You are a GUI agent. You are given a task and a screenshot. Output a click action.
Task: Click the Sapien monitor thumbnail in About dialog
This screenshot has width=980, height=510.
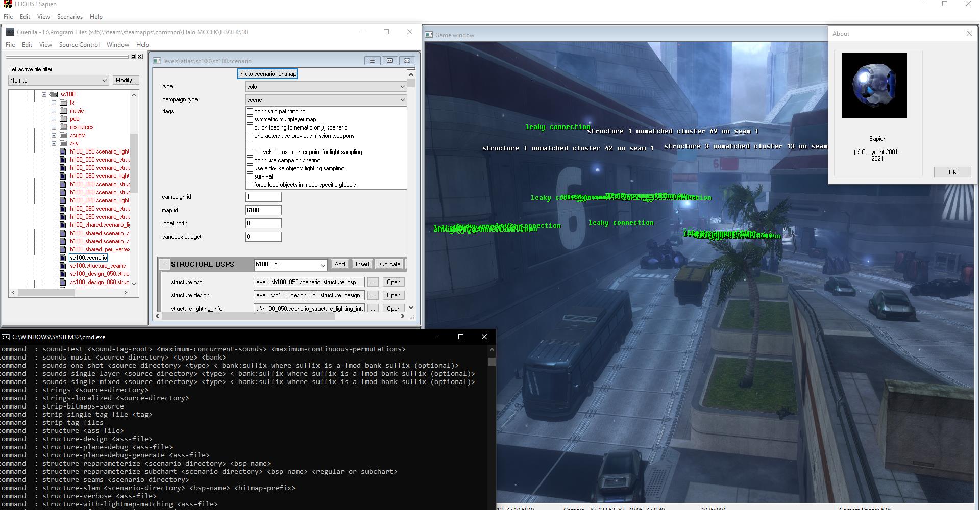coord(874,86)
